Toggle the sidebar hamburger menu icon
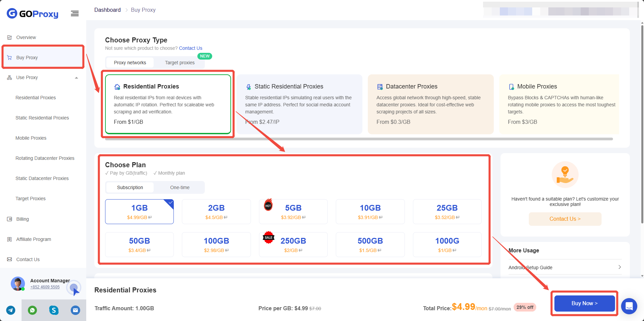The image size is (644, 321). 75,13
